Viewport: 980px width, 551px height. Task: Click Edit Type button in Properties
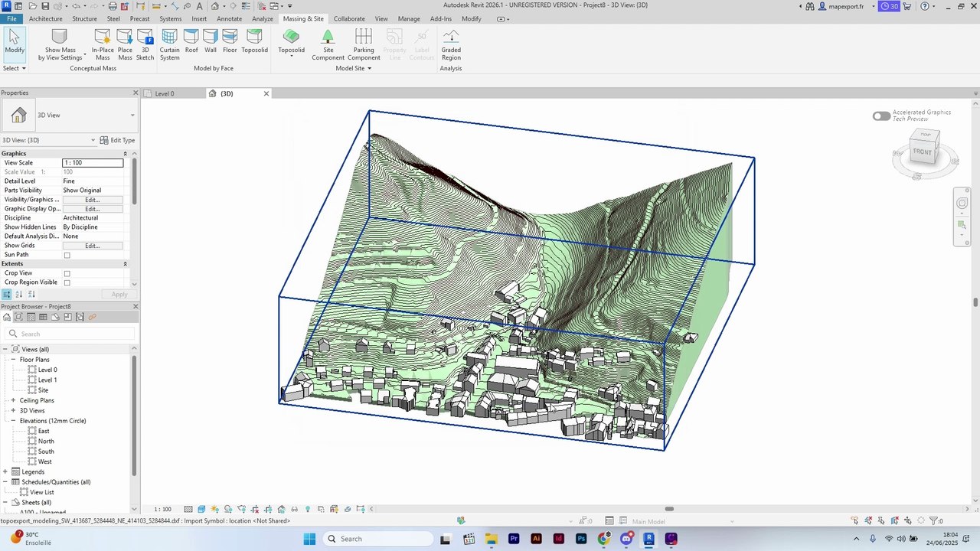(118, 140)
